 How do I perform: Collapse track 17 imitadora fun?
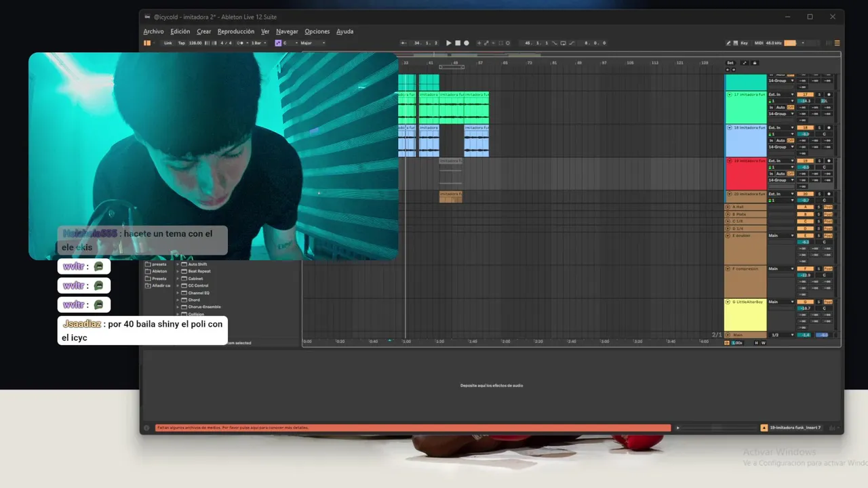tap(730, 95)
